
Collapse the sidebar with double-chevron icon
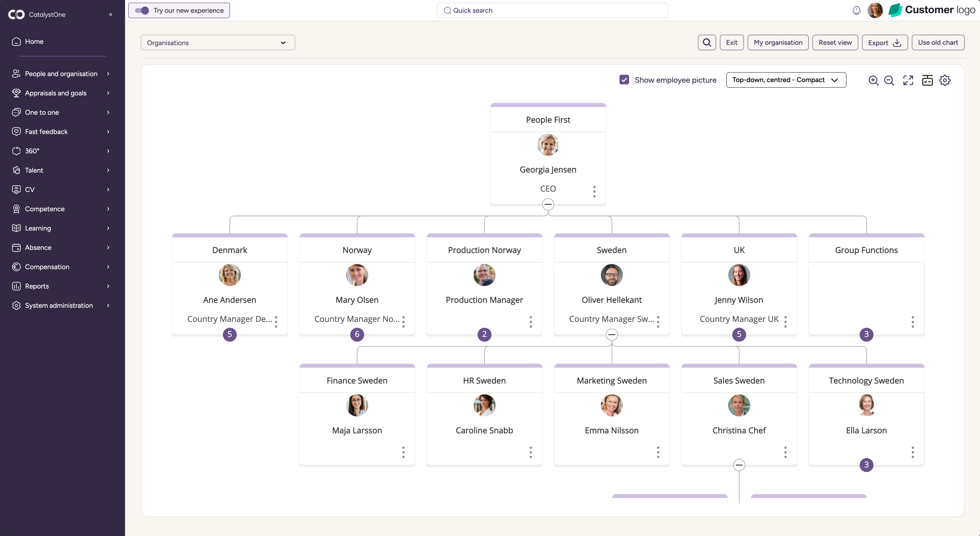[111, 14]
